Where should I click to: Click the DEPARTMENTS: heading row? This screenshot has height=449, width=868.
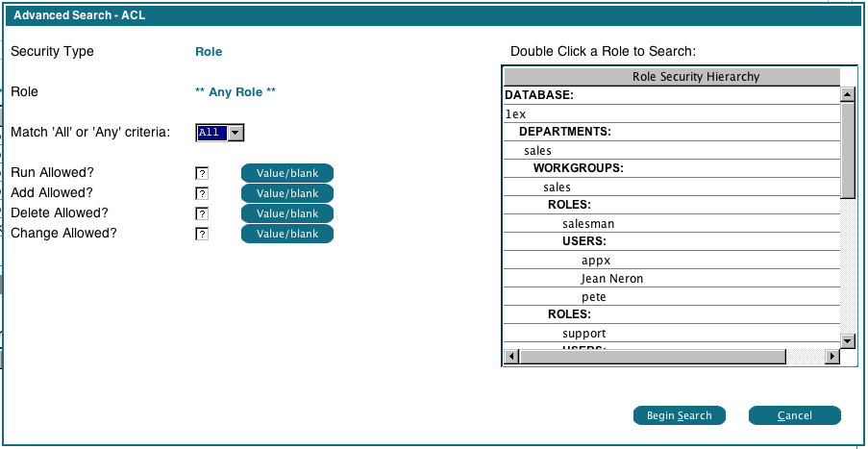[672, 132]
